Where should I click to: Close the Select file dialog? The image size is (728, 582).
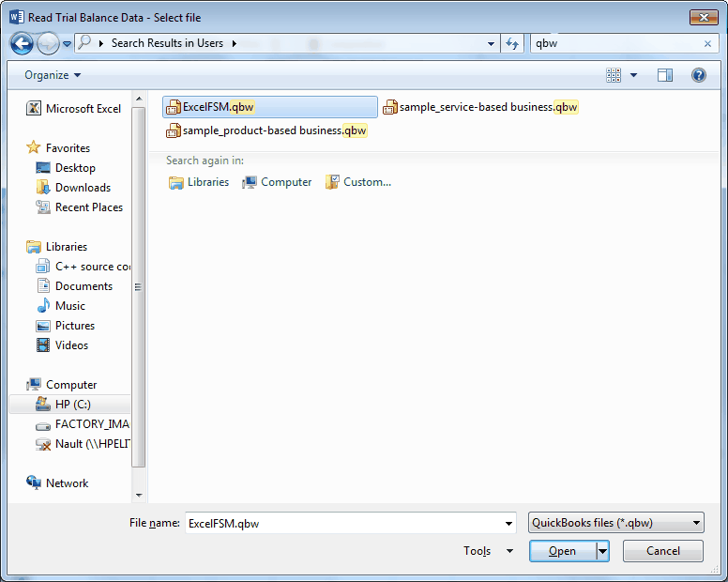(x=704, y=18)
